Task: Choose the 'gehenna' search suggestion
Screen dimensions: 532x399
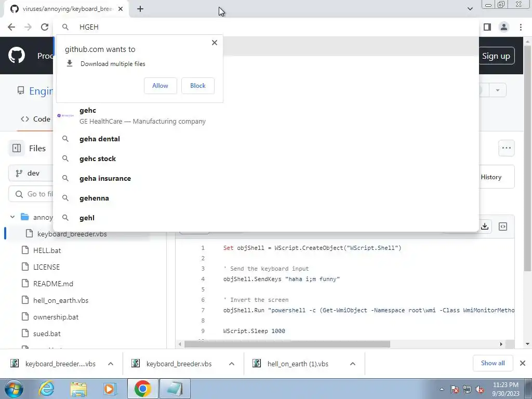Action: [266, 198]
